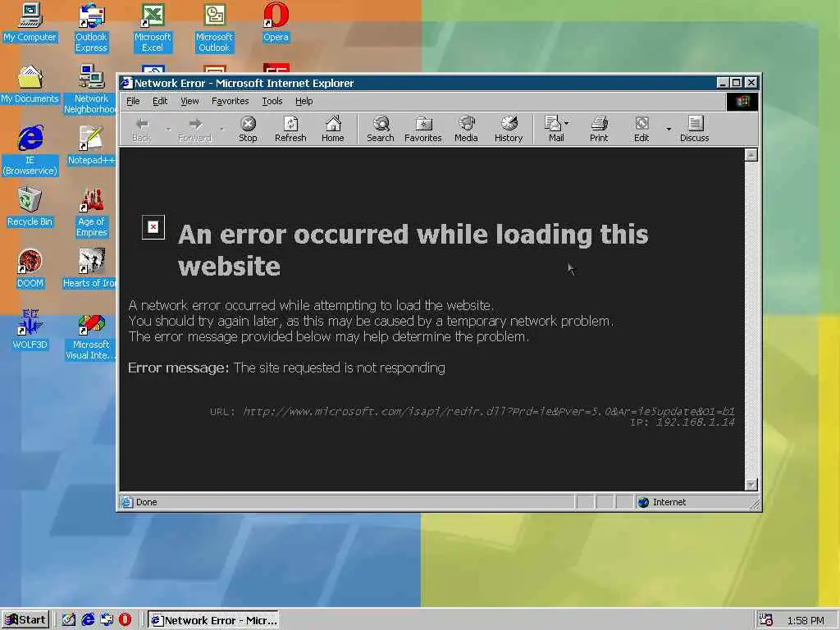Open the Edit menu
The image size is (840, 630).
coord(160,101)
